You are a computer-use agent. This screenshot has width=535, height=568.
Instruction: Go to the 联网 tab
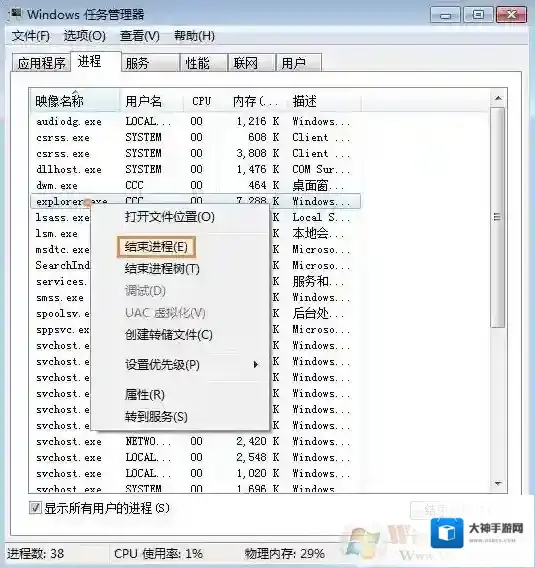(x=252, y=63)
